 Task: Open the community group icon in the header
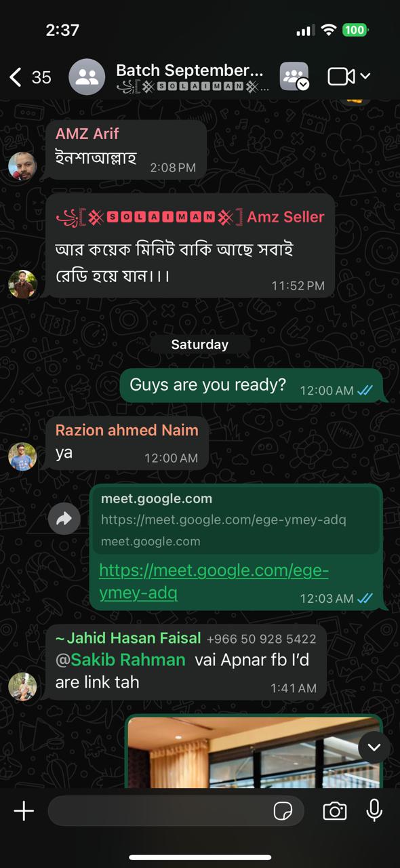tap(294, 77)
